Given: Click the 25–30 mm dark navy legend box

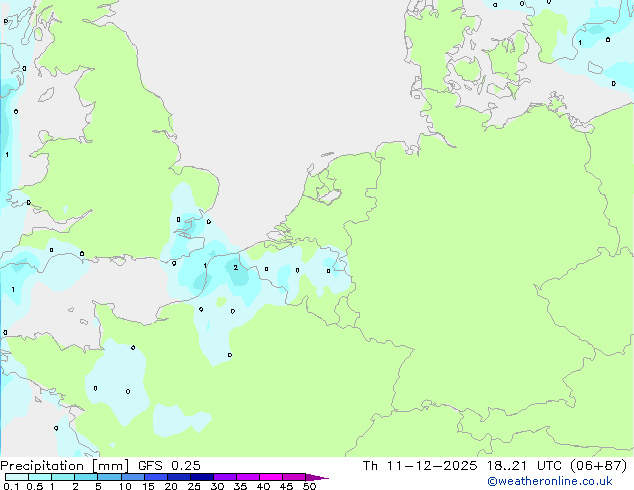Looking at the screenshot, I should [201, 477].
